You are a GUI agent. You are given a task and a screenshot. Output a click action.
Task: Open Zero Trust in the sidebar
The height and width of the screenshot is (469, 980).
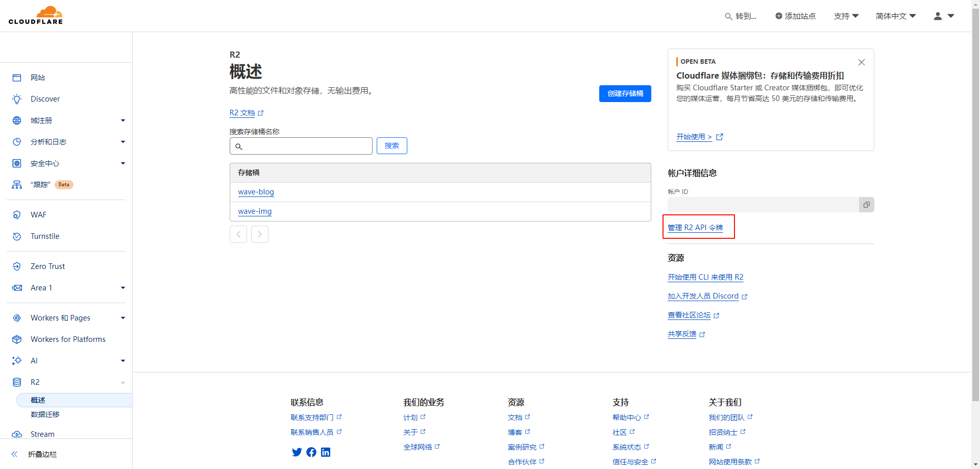pos(48,266)
